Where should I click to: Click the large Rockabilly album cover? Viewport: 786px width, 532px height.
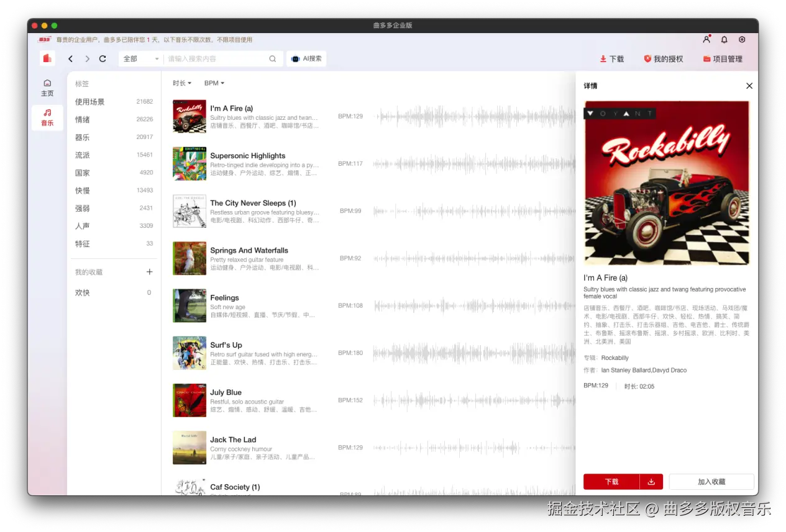pyautogui.click(x=667, y=183)
